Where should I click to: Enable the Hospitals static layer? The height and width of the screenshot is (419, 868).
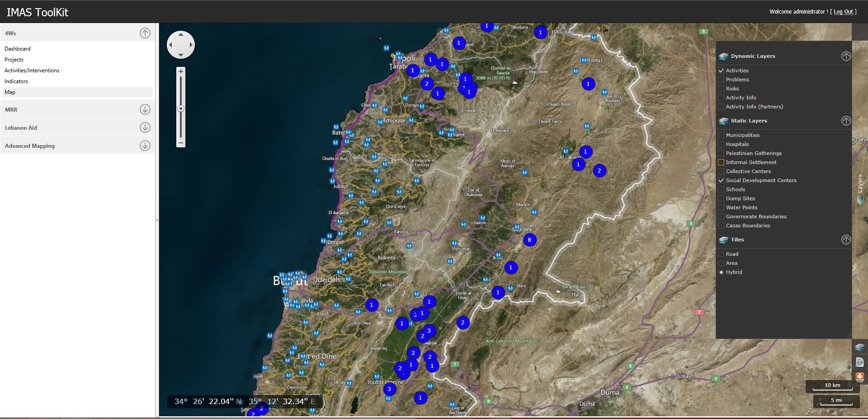721,144
